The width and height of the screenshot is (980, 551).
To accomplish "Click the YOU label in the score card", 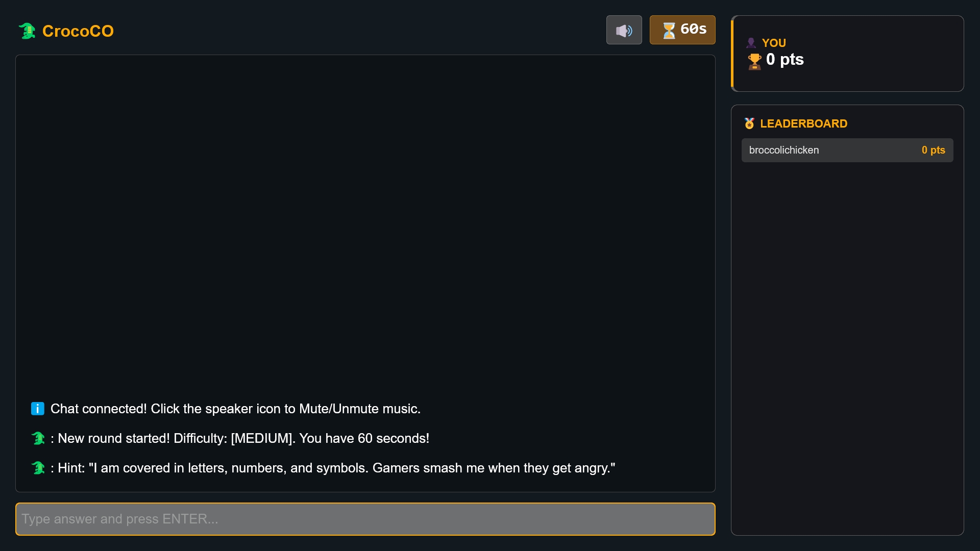I will [x=774, y=43].
